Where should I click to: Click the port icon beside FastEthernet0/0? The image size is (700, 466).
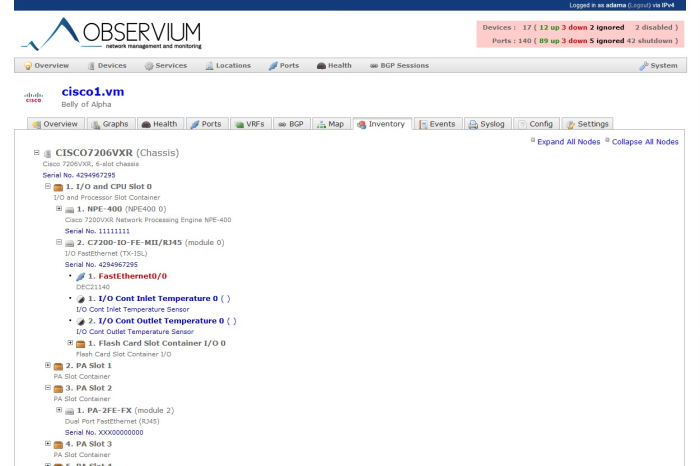coord(81,277)
